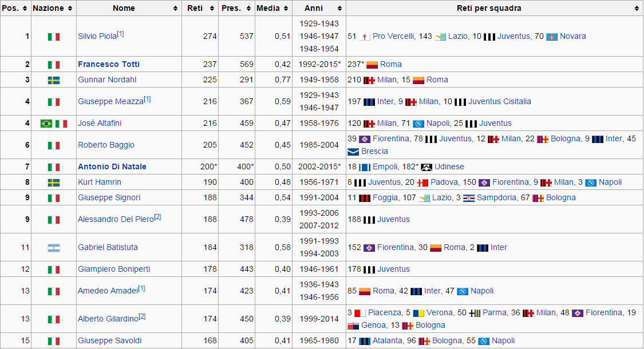Click the Brazil flag in José Altafini's row
Screen dimensions: 644x349
point(46,124)
